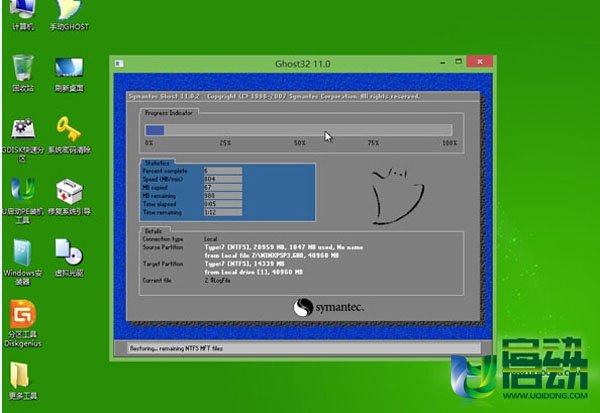
Task: Click the Percent complete value field
Action: pos(223,171)
